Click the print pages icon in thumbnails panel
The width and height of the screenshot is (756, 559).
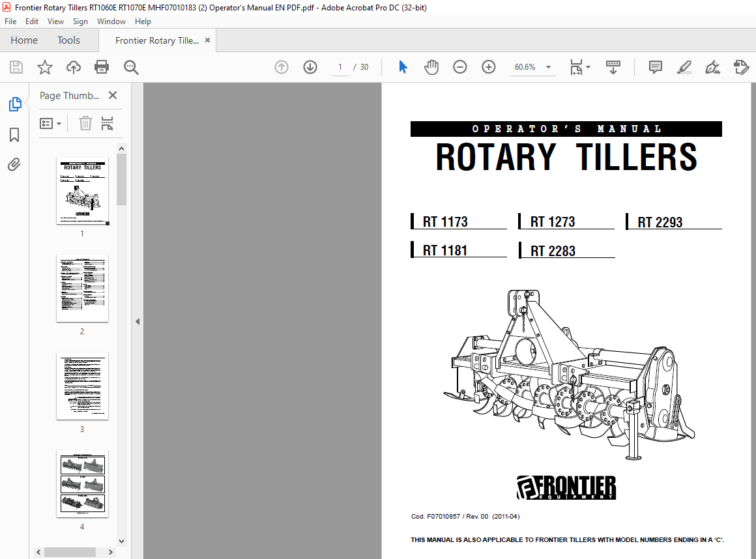point(107,123)
